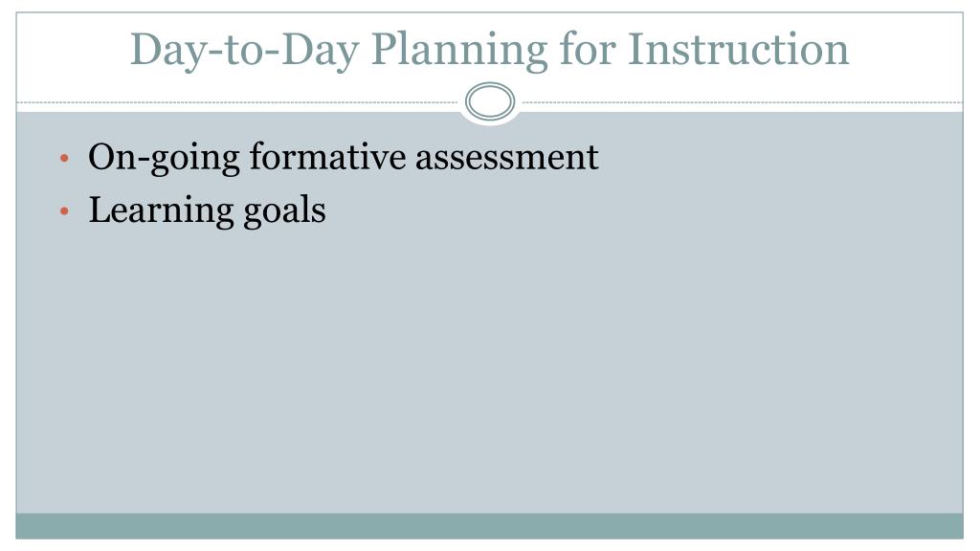This screenshot has height=551, width=980.
Task: Click the dashed divider line right of oval
Action: point(743,102)
